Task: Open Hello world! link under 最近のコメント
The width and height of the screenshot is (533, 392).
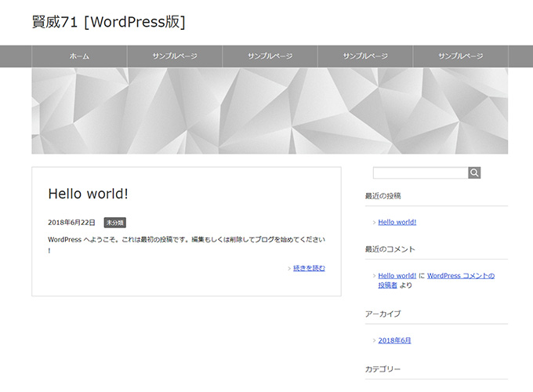Action: (397, 276)
